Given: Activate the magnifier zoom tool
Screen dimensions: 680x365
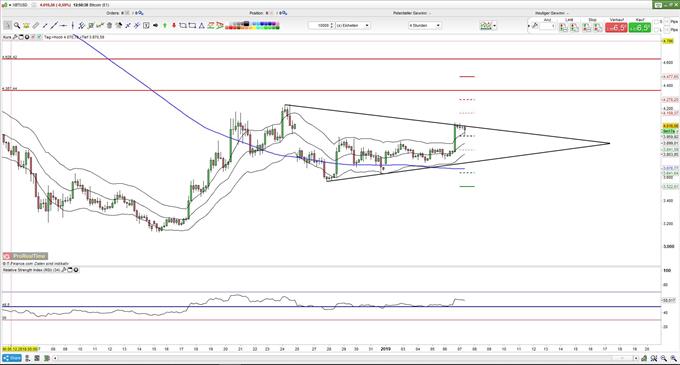Looking at the screenshot, I should [17, 25].
